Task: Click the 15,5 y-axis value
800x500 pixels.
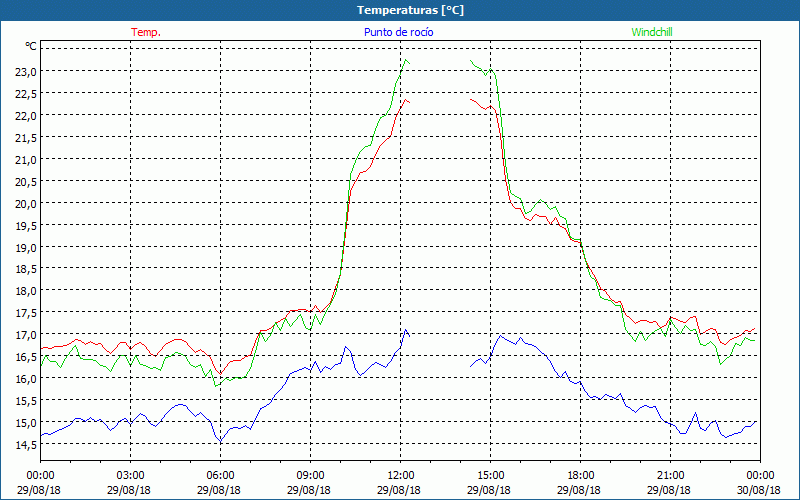Action: pos(26,401)
